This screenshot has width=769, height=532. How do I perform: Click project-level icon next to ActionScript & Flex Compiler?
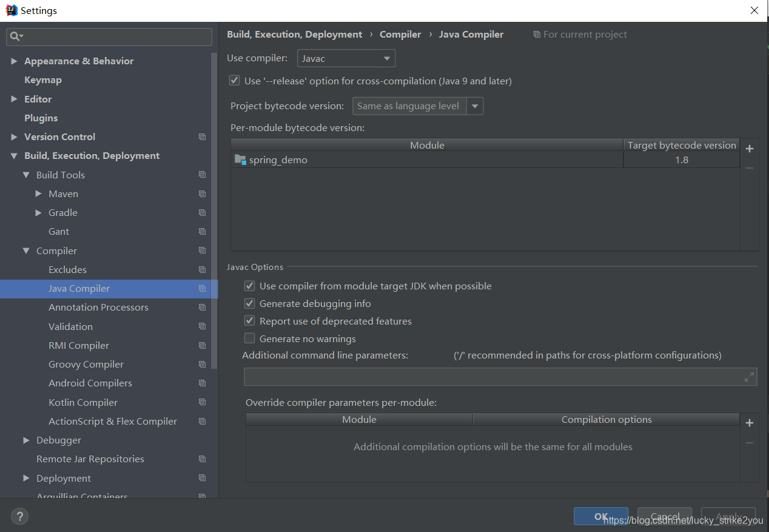coord(203,422)
